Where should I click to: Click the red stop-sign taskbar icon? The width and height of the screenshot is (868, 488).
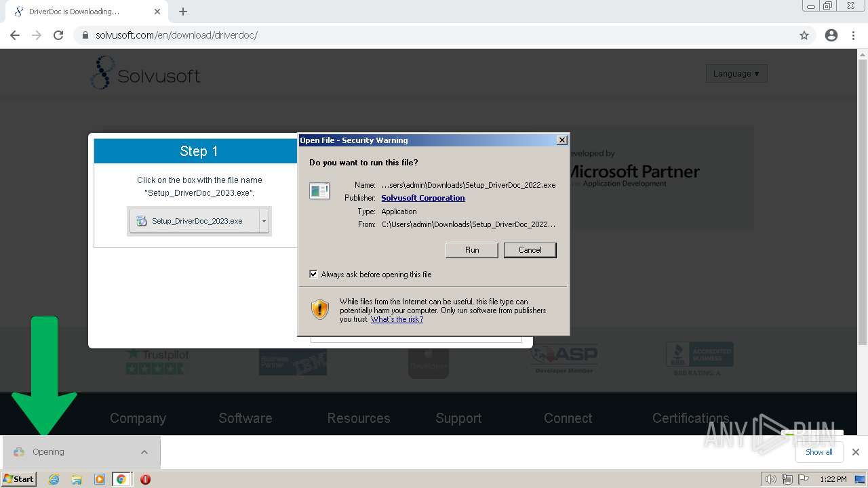tap(145, 479)
